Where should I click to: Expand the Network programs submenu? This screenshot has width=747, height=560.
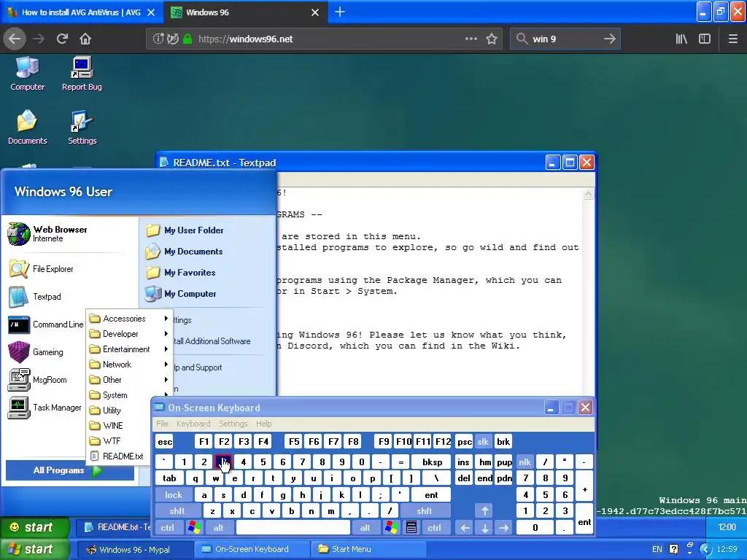pos(129,365)
